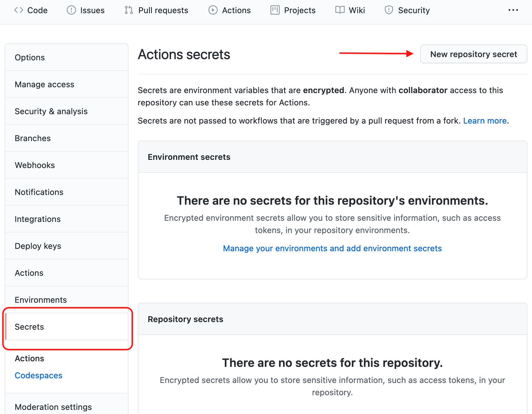Click the Wiki book icon

(340, 10)
